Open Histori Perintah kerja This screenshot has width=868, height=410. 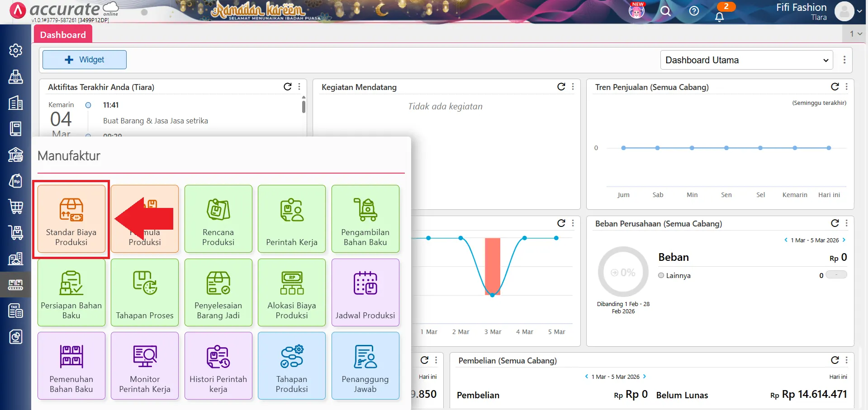tap(218, 366)
